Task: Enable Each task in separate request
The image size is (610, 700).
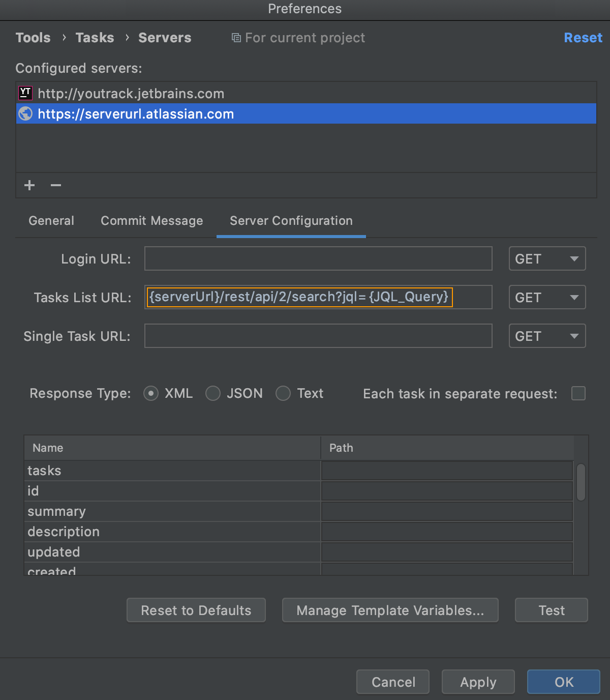Action: [578, 393]
